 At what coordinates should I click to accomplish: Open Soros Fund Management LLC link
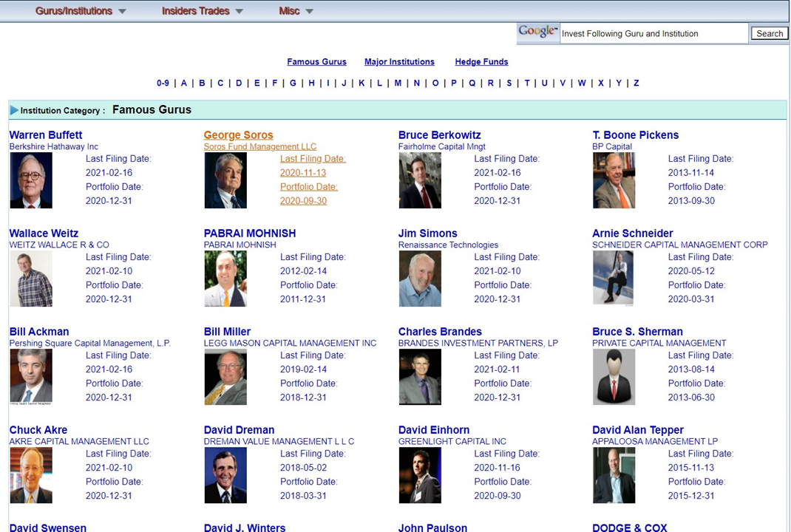(x=260, y=147)
